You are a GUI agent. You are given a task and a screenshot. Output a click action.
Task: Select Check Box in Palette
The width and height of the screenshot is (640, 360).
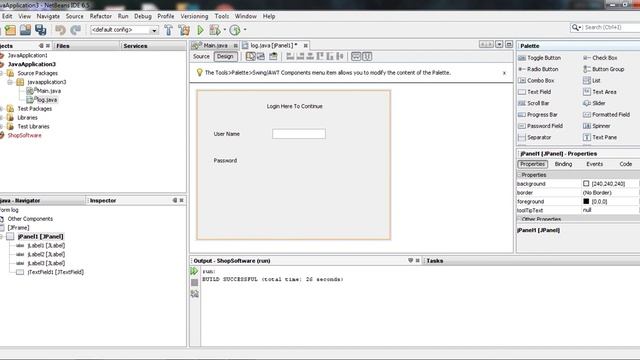pos(600,58)
